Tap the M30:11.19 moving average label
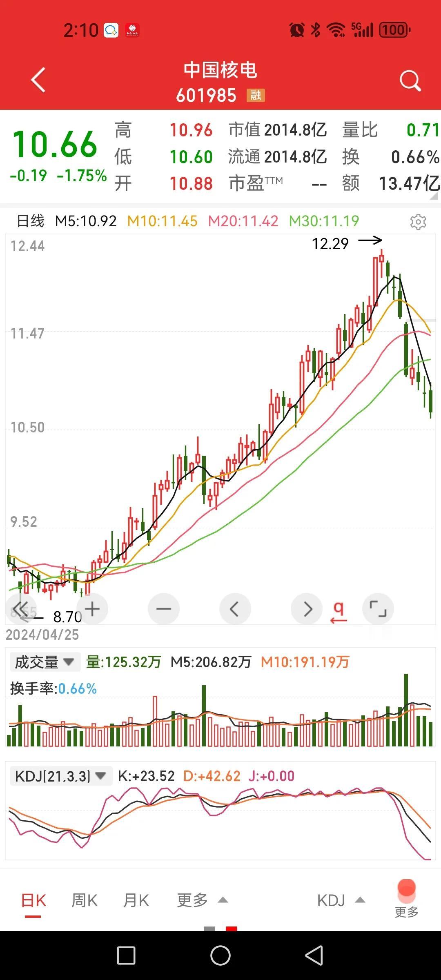Screen dimensions: 441x980 [324, 221]
